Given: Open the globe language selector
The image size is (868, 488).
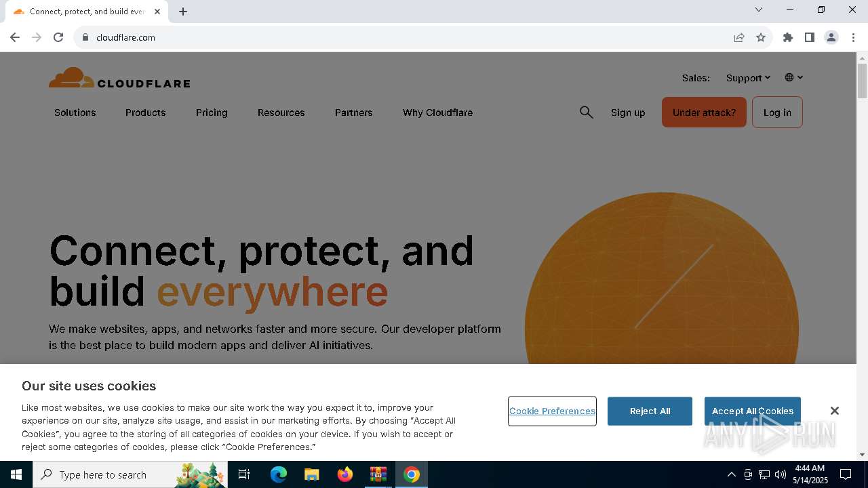Looking at the screenshot, I should [794, 77].
